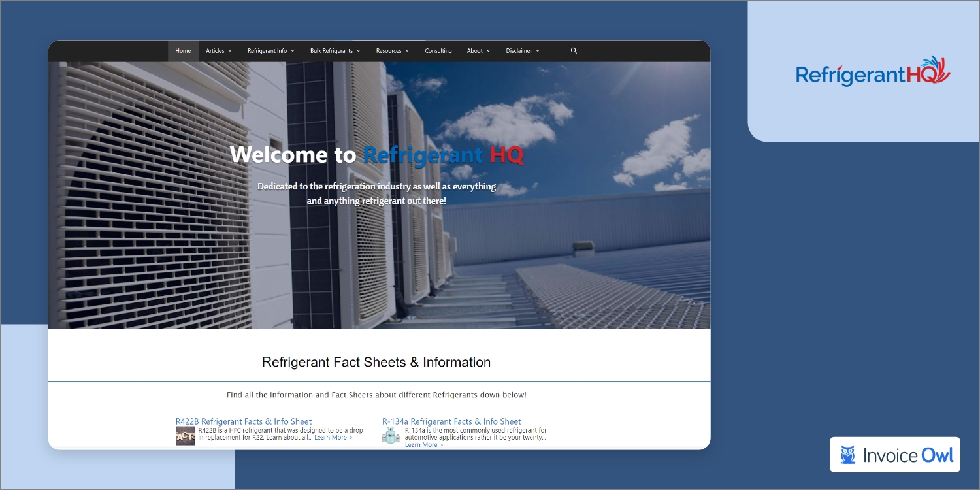The width and height of the screenshot is (980, 490).
Task: Click the RefrigerantHQ logo
Action: pos(873,72)
